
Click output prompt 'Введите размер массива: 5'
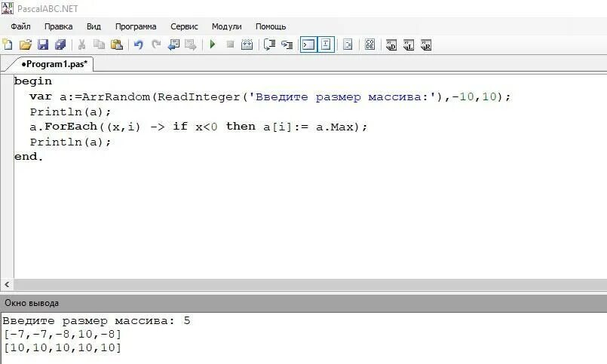(97, 321)
